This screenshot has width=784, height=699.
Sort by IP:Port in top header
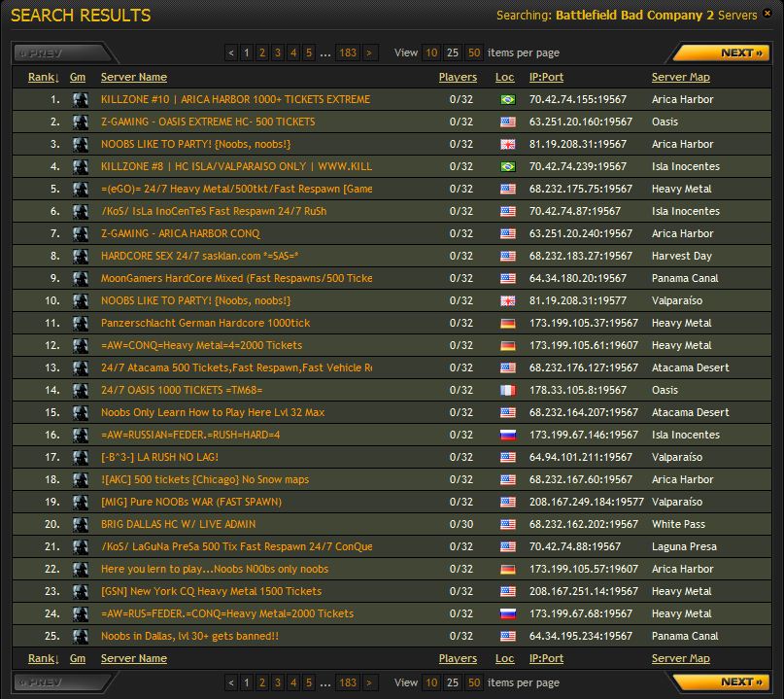tap(546, 77)
